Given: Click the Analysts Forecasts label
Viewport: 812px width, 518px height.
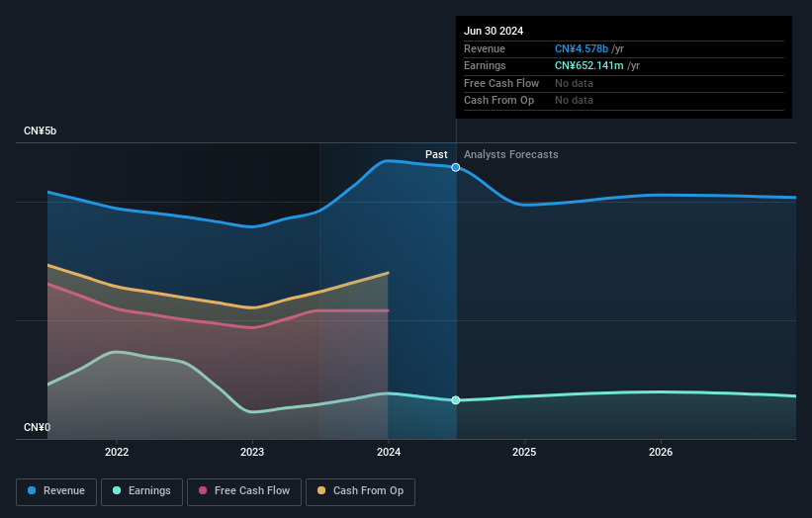Looking at the screenshot, I should tap(511, 154).
